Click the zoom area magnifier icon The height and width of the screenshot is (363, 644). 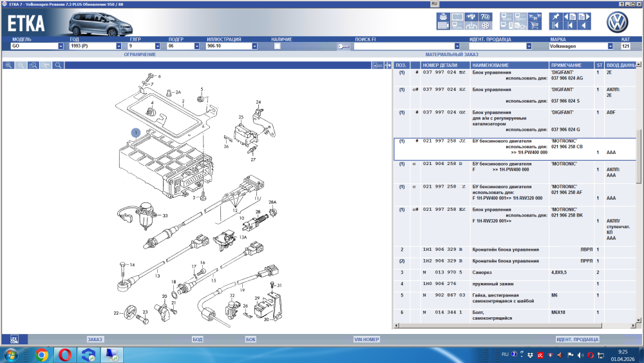[33, 65]
